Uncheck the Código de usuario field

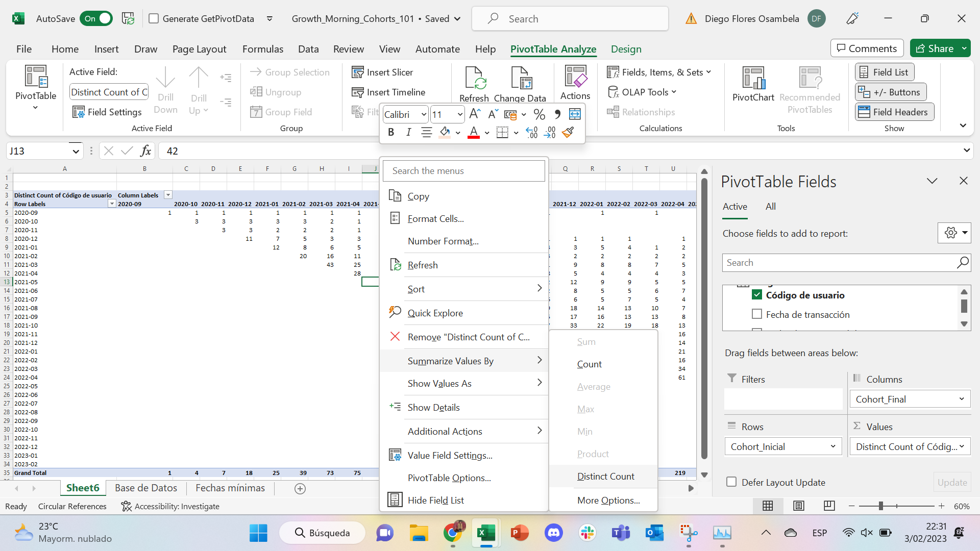tap(757, 294)
